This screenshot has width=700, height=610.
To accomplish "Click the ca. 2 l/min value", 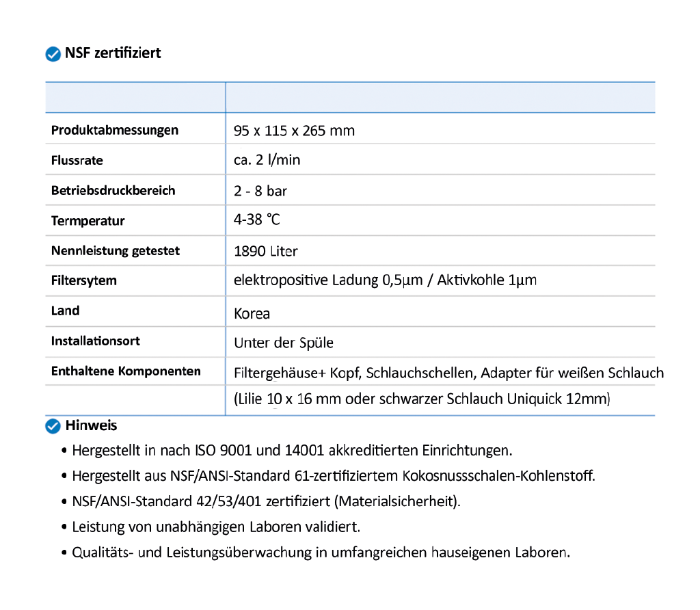I will pyautogui.click(x=267, y=160).
